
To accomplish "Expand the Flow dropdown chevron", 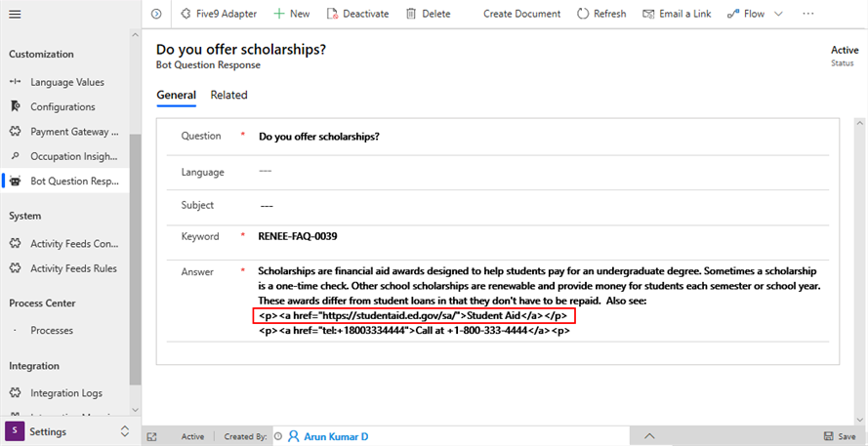I will [778, 14].
